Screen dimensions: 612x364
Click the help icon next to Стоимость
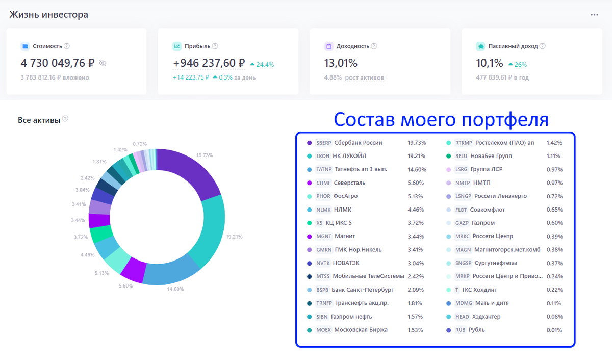tap(67, 46)
